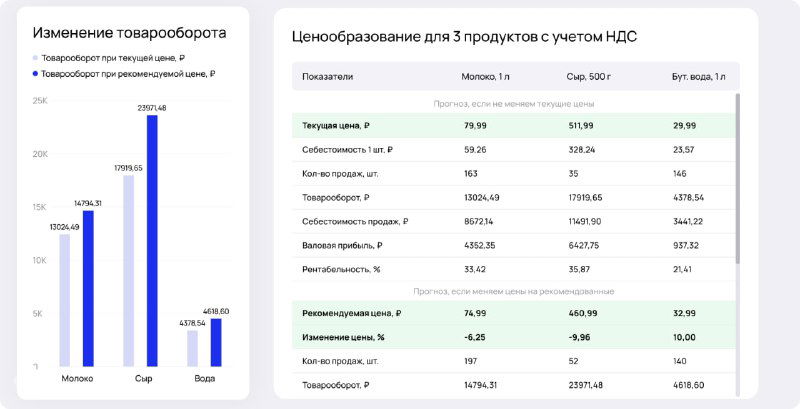Select the dark blue Сыр bar labeled 23971,48
The image size is (800, 409).
click(152, 240)
